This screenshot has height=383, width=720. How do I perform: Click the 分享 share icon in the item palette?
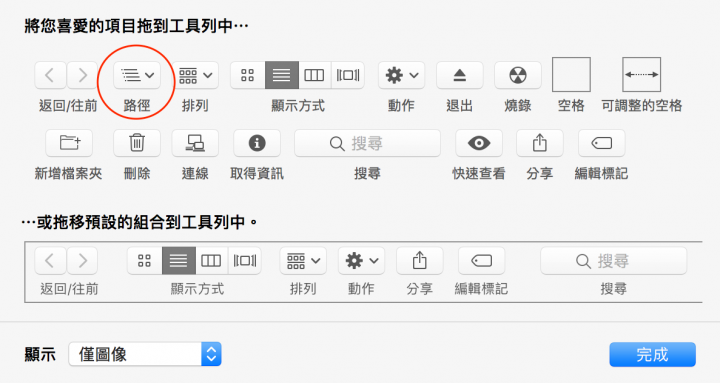coord(540,143)
